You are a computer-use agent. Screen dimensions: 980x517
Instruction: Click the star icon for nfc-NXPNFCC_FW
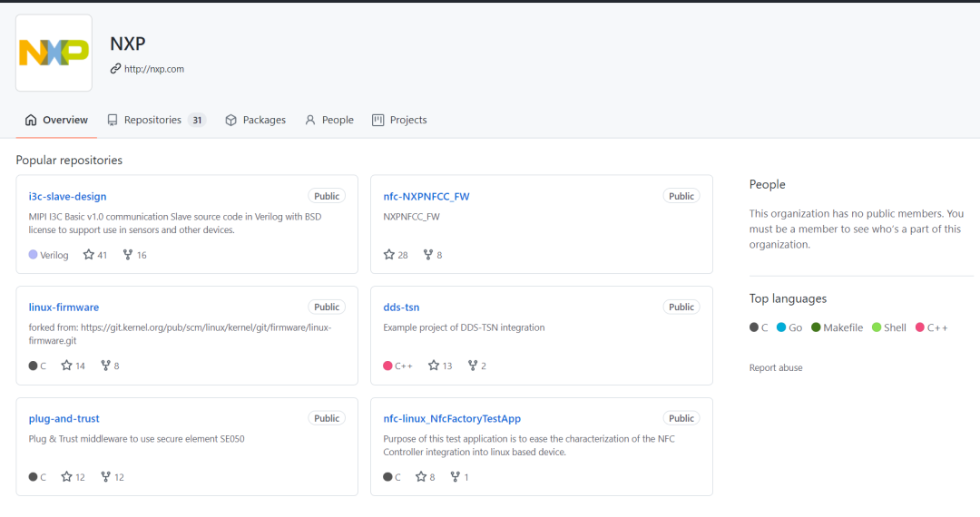[x=388, y=255]
